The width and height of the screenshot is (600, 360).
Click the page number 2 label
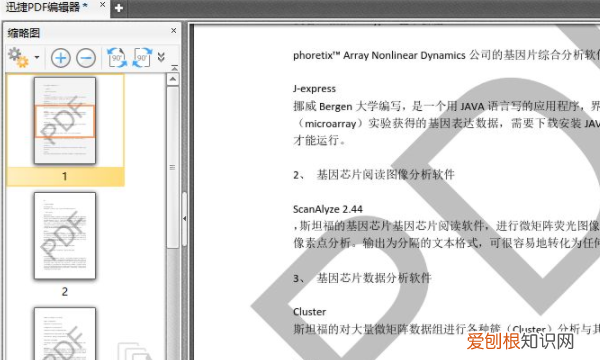point(65,292)
